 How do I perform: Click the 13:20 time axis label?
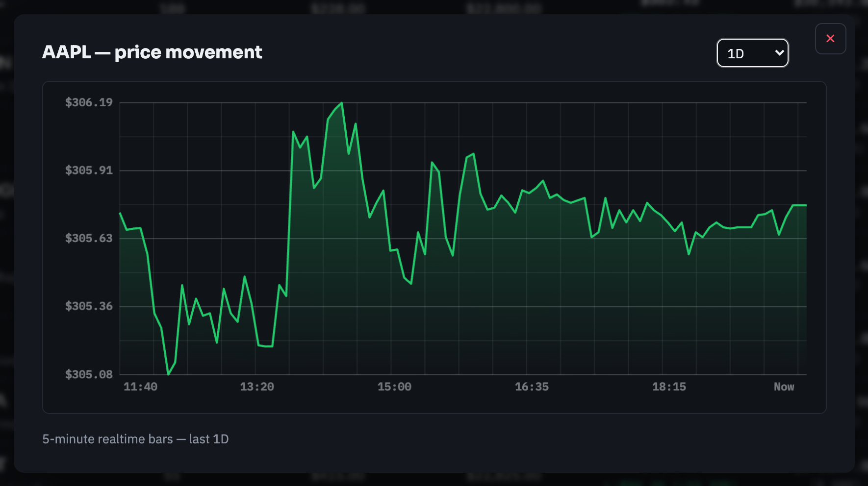257,387
